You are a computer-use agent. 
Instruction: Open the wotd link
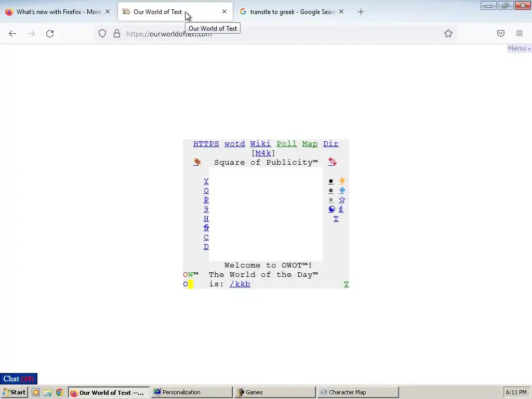click(234, 144)
